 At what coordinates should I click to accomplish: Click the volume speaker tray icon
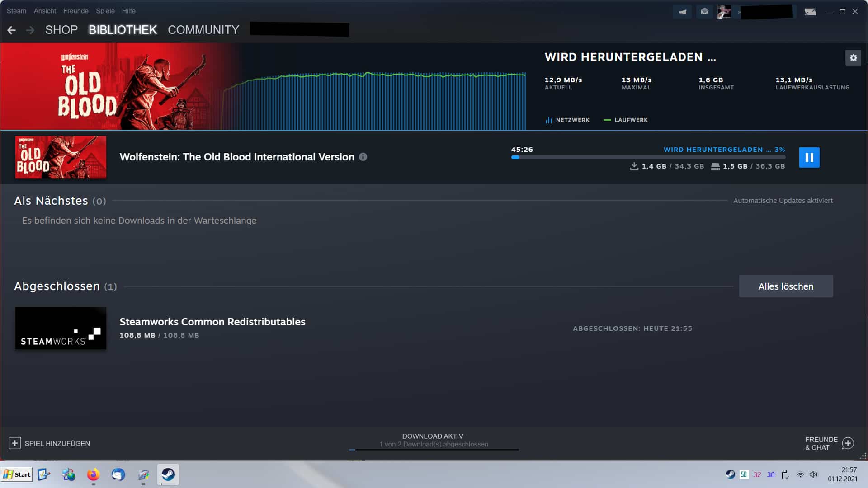click(813, 474)
